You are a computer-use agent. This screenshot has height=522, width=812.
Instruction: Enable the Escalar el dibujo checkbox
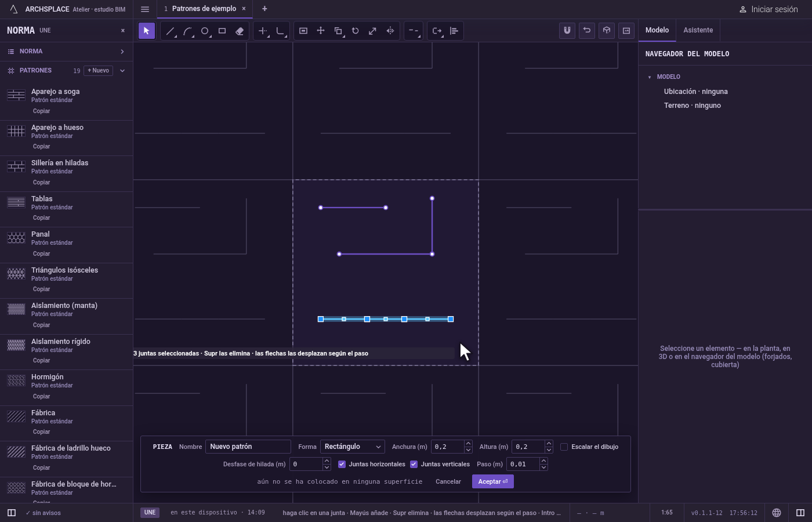coord(564,447)
